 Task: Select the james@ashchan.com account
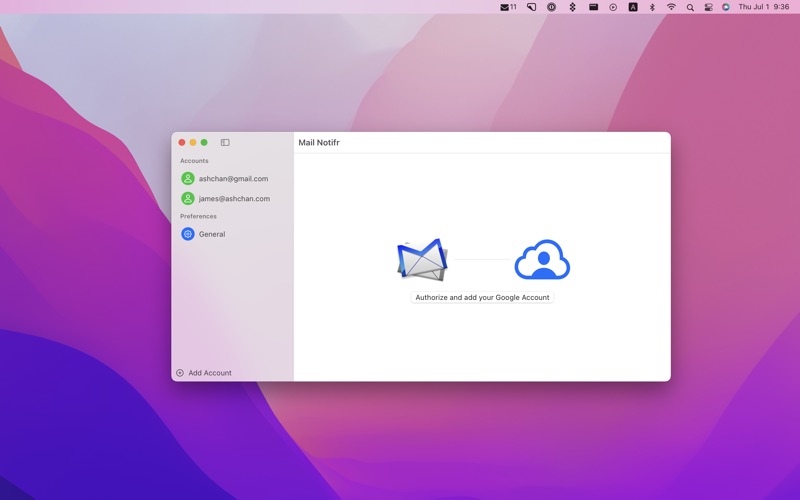pyautogui.click(x=232, y=198)
